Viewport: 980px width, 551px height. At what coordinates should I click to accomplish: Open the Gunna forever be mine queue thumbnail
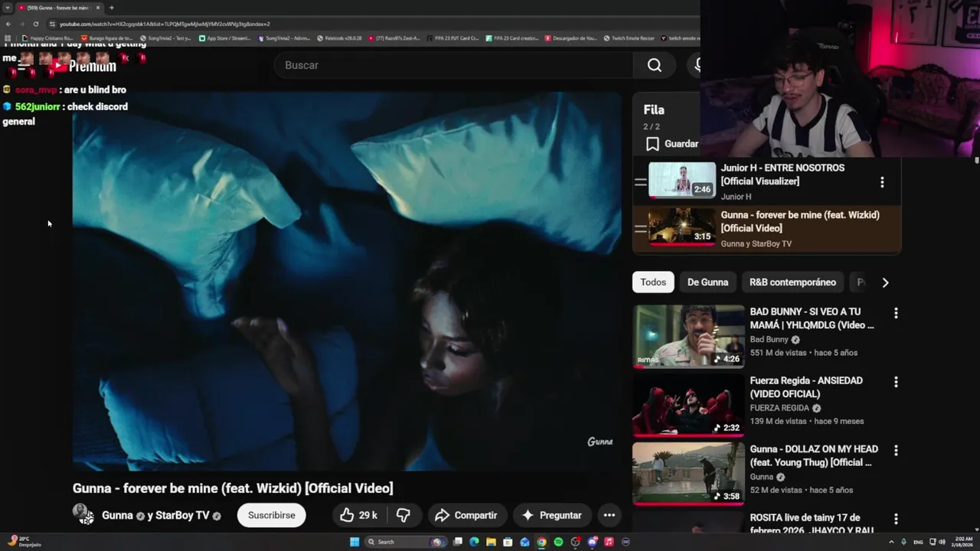682,227
